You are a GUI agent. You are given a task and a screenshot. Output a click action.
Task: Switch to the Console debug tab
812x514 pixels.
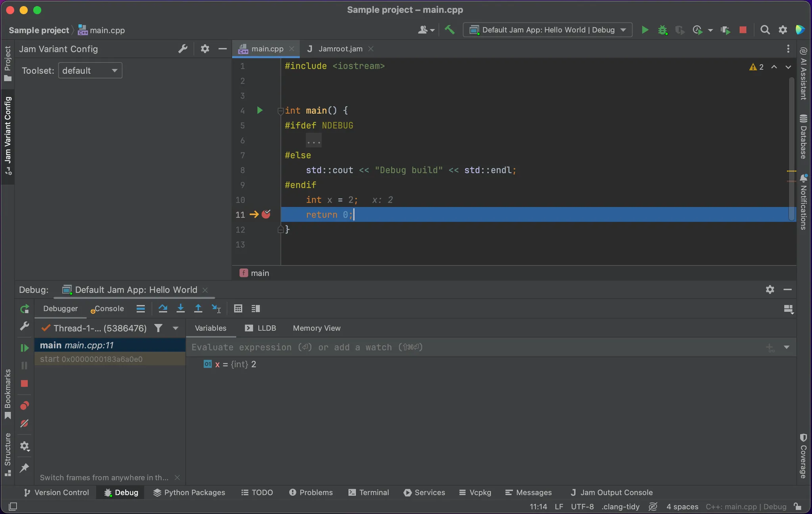[x=107, y=308]
